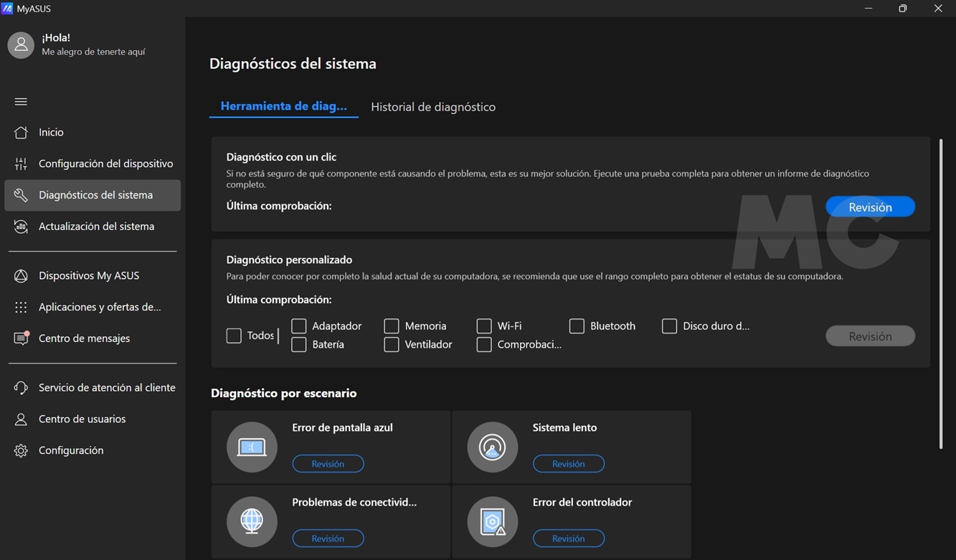Select the Batería checkbox
This screenshot has width=956, height=560.
(x=299, y=345)
